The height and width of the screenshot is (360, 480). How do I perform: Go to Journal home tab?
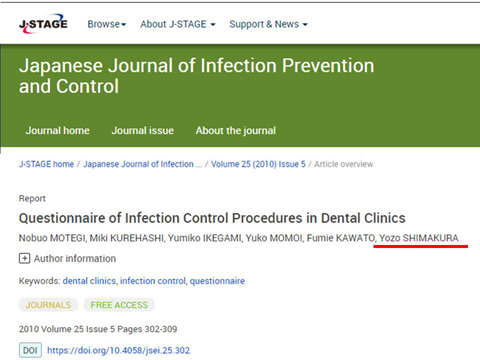coord(58,130)
